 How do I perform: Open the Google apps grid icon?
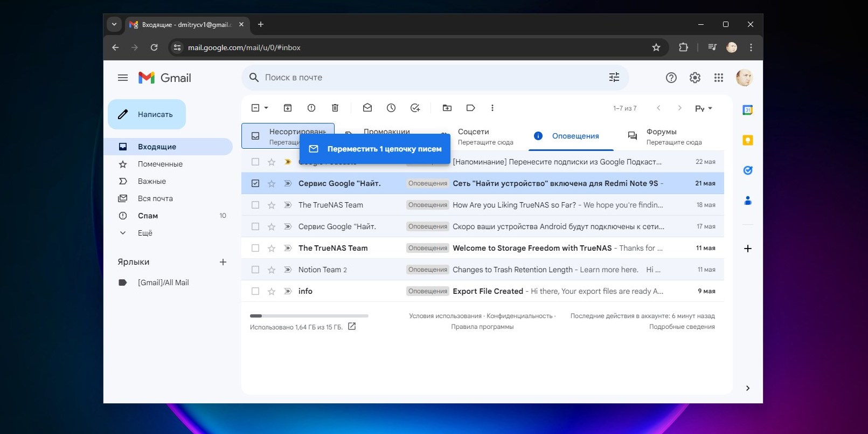click(719, 78)
